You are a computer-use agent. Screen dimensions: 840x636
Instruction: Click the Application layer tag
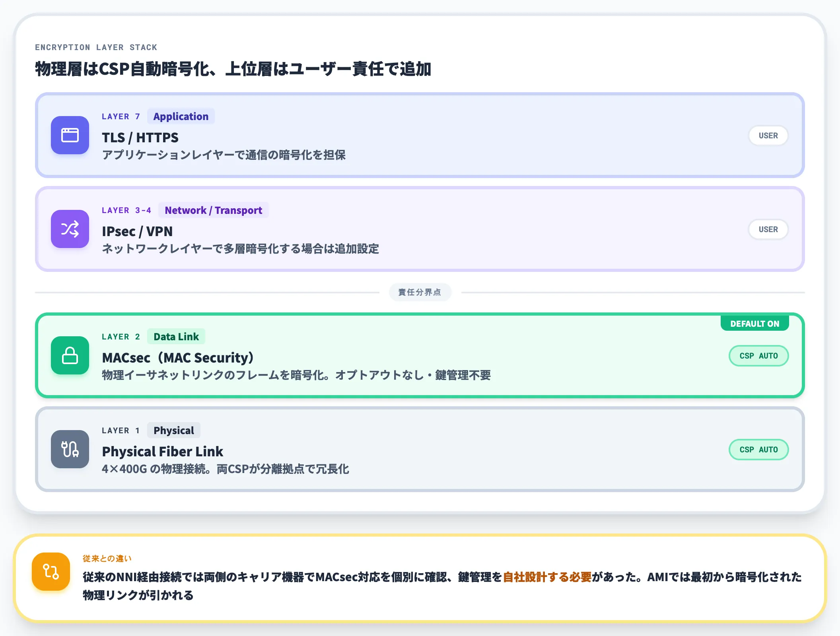coord(181,116)
